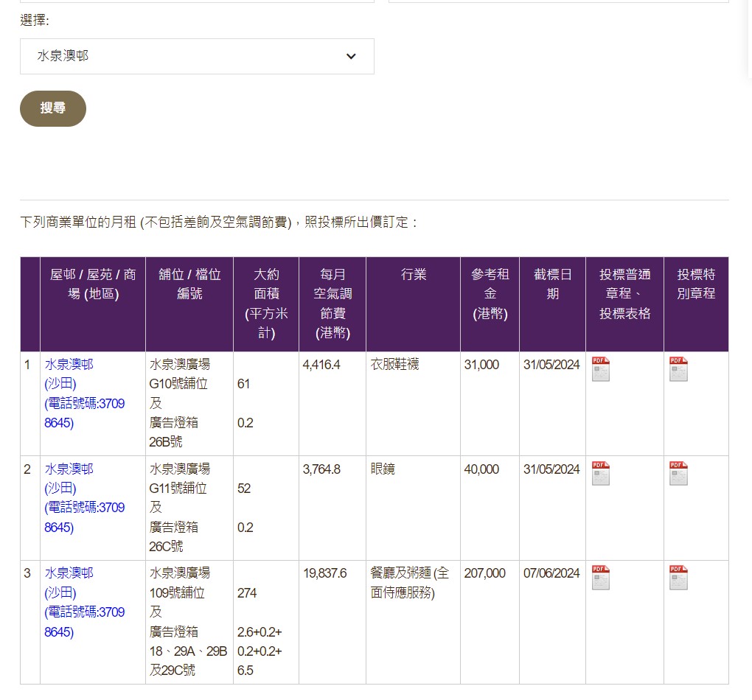
Task: Open 水泉澳邨 link in row 2
Action: [x=84, y=497]
